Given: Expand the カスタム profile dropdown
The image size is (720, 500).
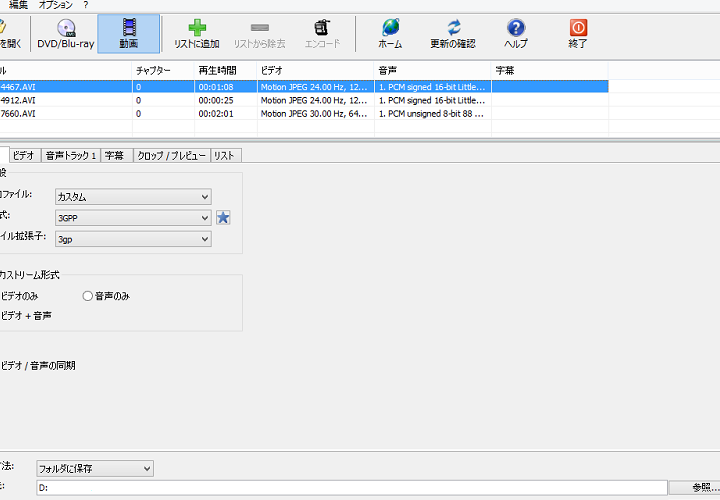Looking at the screenshot, I should [133, 197].
